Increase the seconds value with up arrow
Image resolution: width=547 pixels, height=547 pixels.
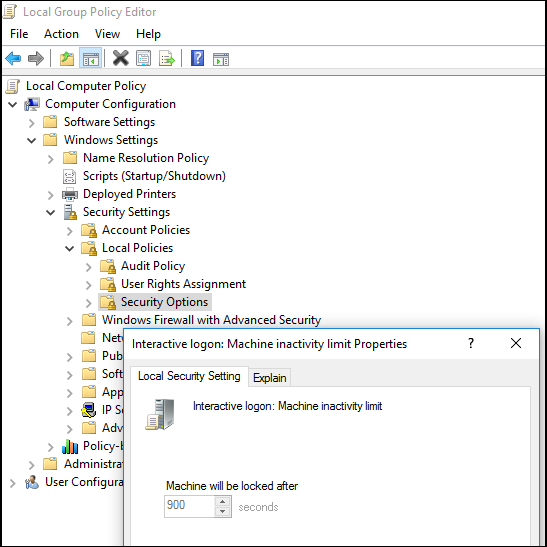(x=223, y=502)
